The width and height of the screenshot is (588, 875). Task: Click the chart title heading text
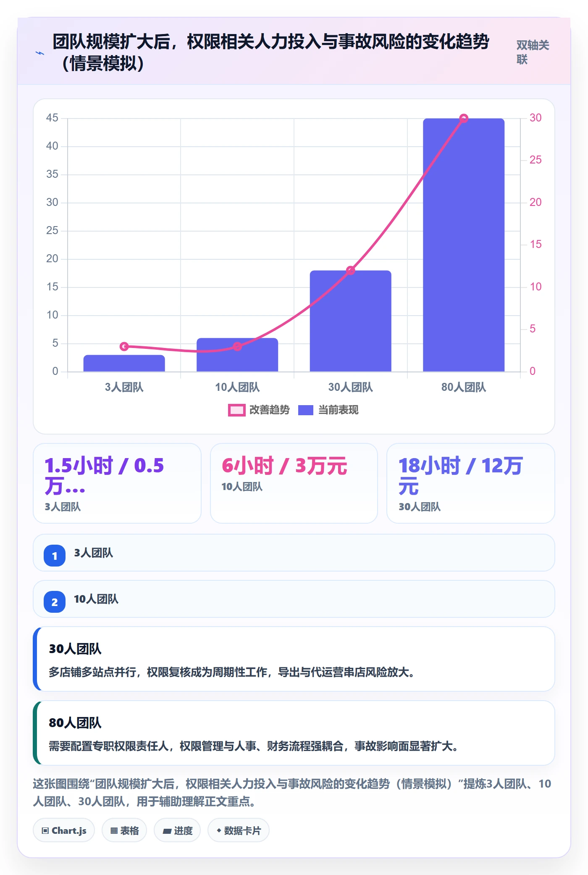click(271, 53)
